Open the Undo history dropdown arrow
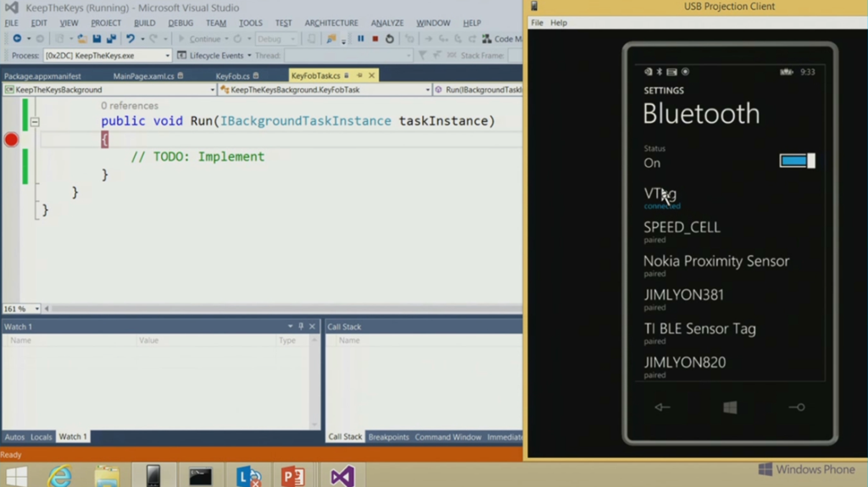Image resolution: width=868 pixels, height=487 pixels. (142, 39)
